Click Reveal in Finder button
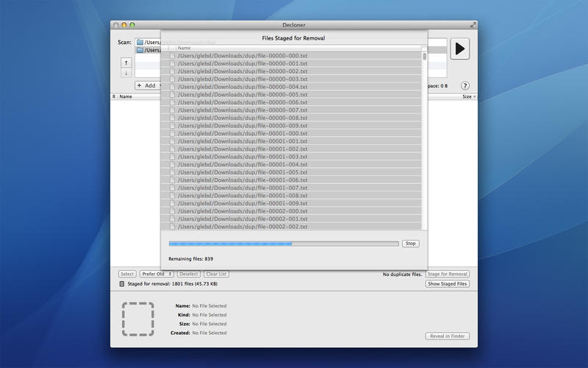Viewport: 588px width, 368px height. click(448, 336)
